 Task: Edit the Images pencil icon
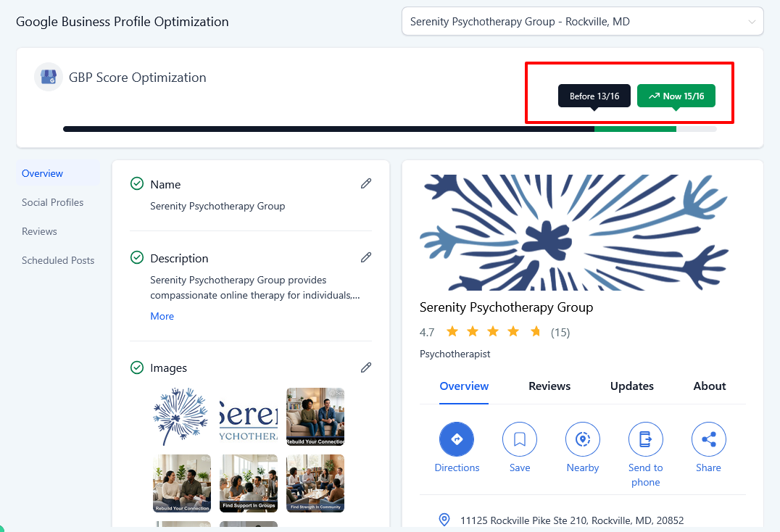pyautogui.click(x=366, y=367)
